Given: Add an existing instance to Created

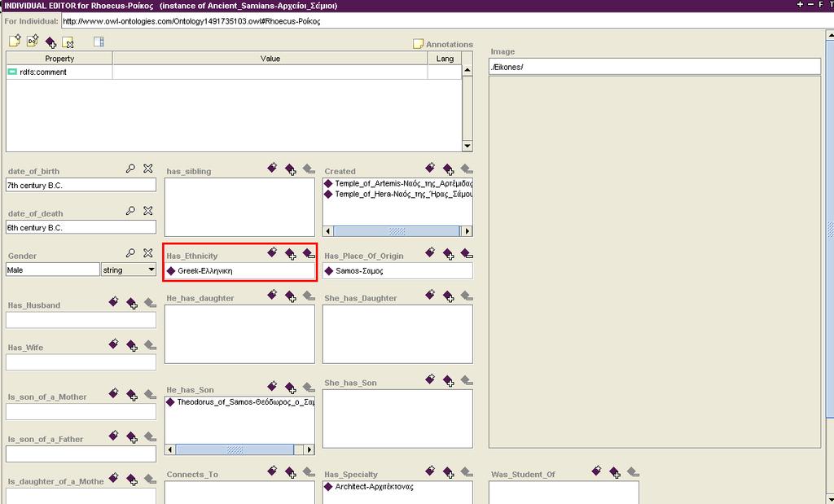Looking at the screenshot, I should tap(449, 169).
